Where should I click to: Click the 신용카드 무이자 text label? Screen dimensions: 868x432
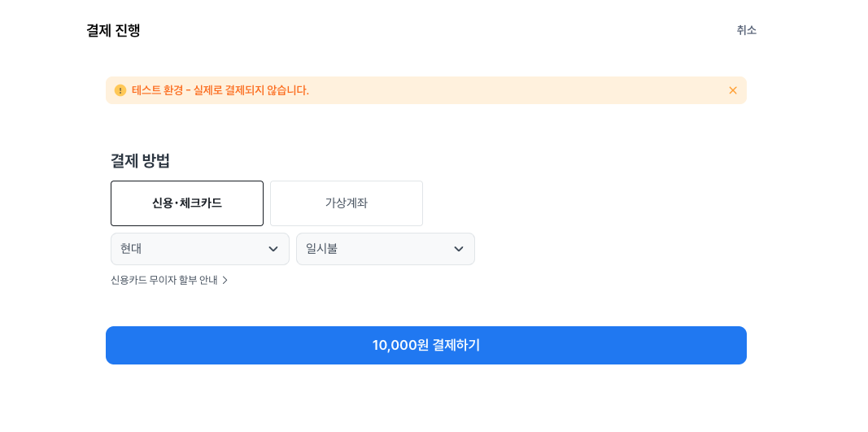(x=144, y=280)
